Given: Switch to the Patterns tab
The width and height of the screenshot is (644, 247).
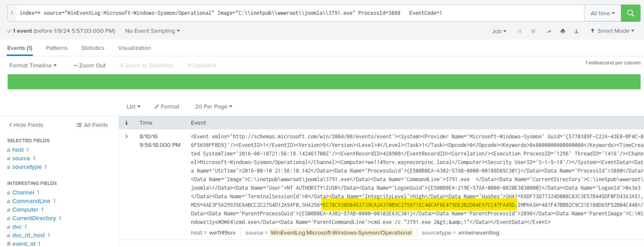Looking at the screenshot, I should point(57,48).
